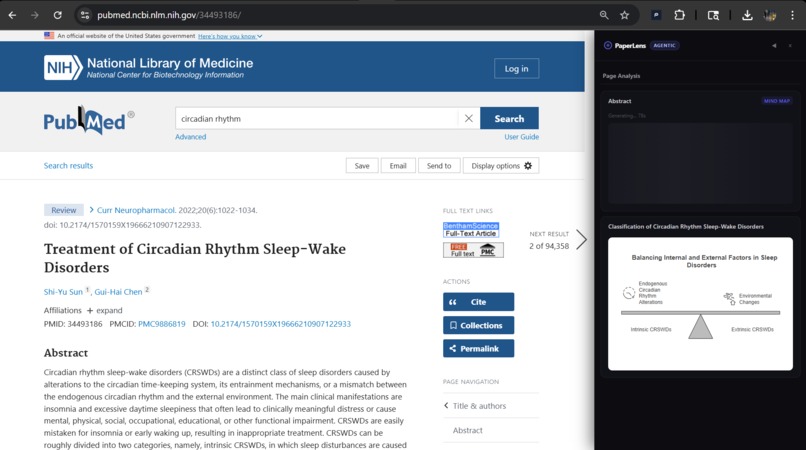Click the Cite button
Image resolution: width=806 pixels, height=450 pixels.
478,302
